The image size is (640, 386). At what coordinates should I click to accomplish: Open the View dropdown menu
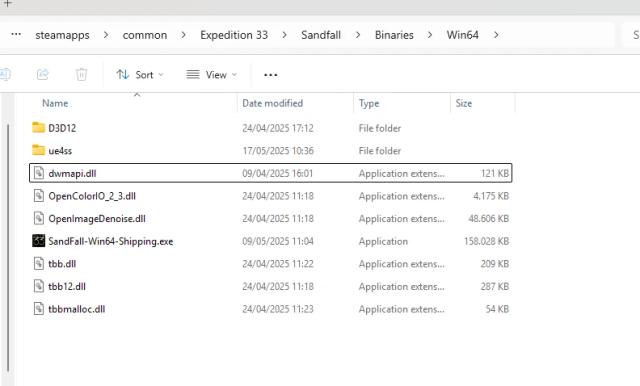coord(211,75)
